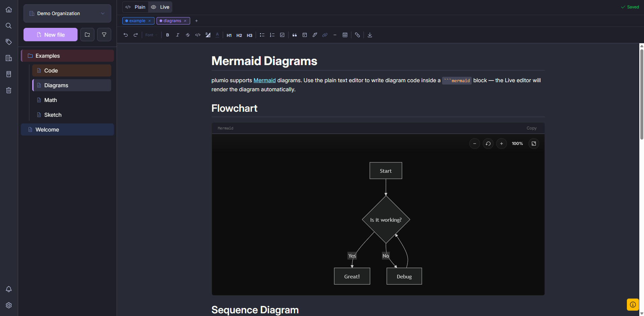Insert a table
Viewport: 644px width, 316px height.
point(345,35)
